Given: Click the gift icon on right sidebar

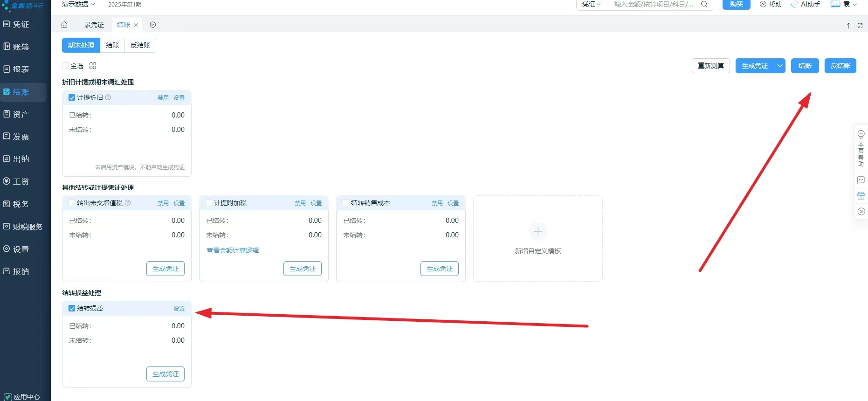Looking at the screenshot, I should click(x=861, y=196).
